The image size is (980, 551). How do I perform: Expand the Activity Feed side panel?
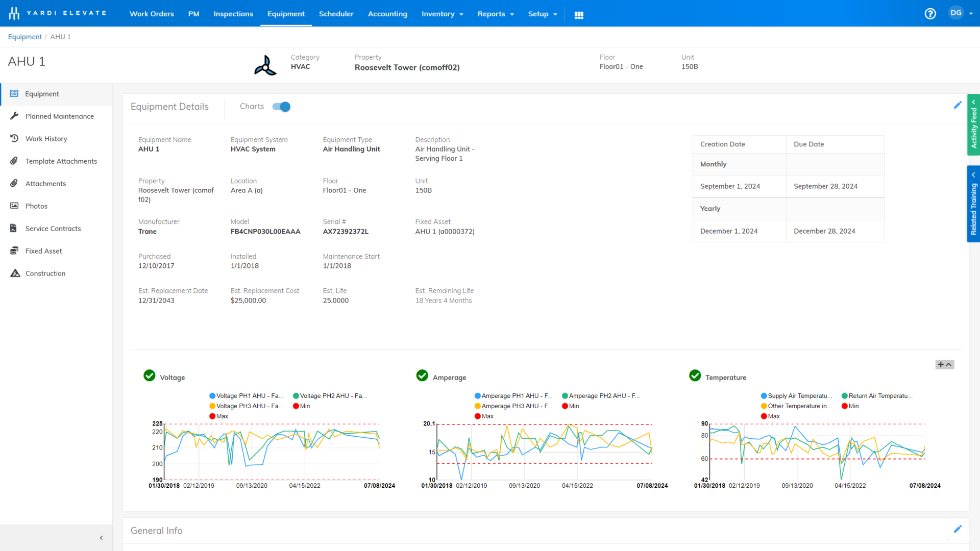coord(973,125)
